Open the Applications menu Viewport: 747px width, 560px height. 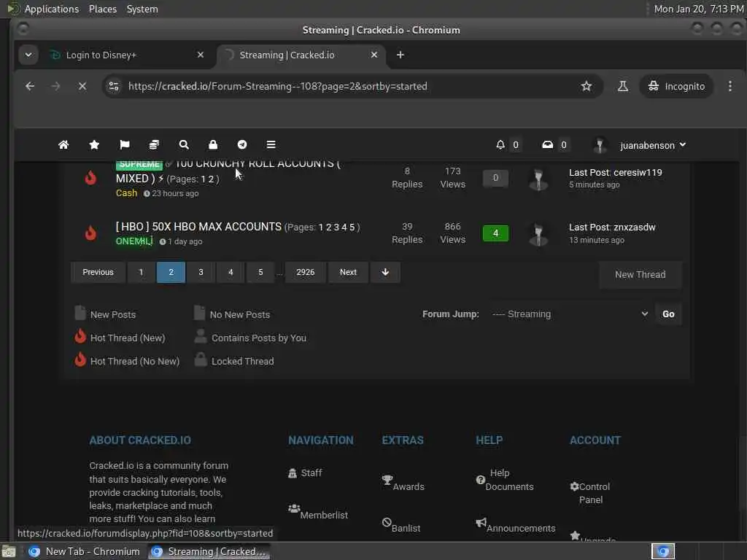[x=52, y=9]
